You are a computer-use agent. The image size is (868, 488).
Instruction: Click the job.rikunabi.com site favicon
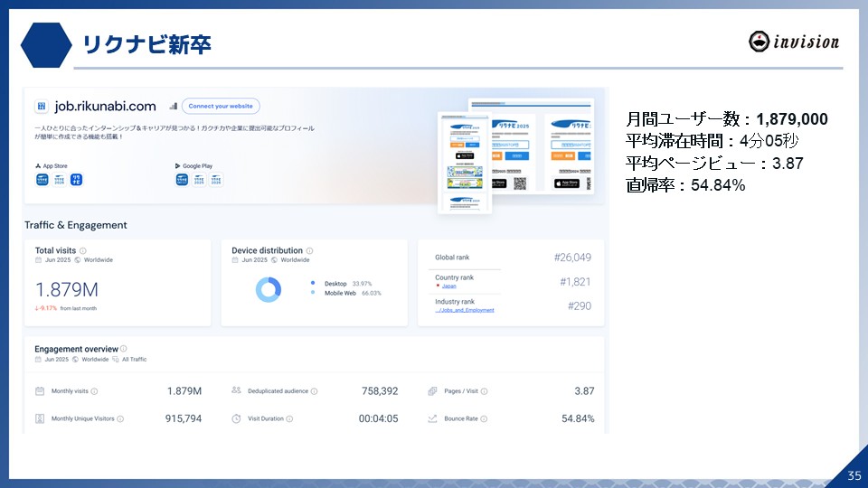pos(41,107)
